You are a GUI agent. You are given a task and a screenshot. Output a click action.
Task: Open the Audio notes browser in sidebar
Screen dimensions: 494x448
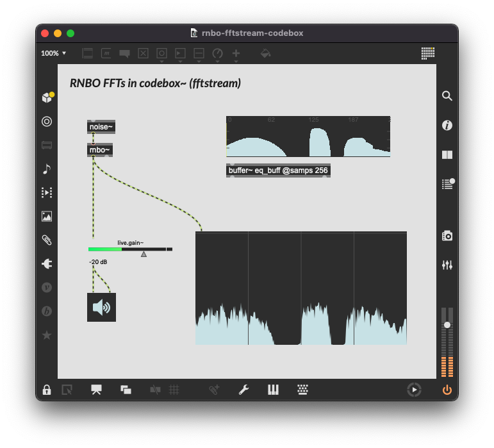pos(47,169)
